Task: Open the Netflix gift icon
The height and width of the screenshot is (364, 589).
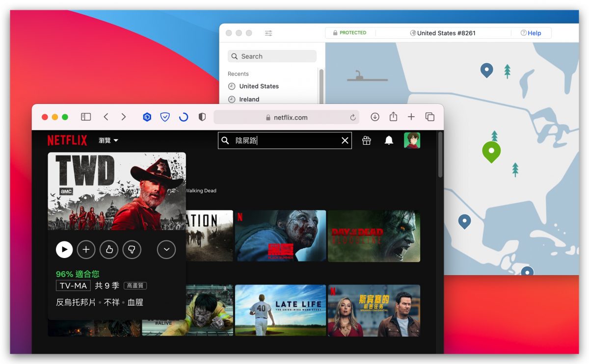Action: pyautogui.click(x=367, y=141)
